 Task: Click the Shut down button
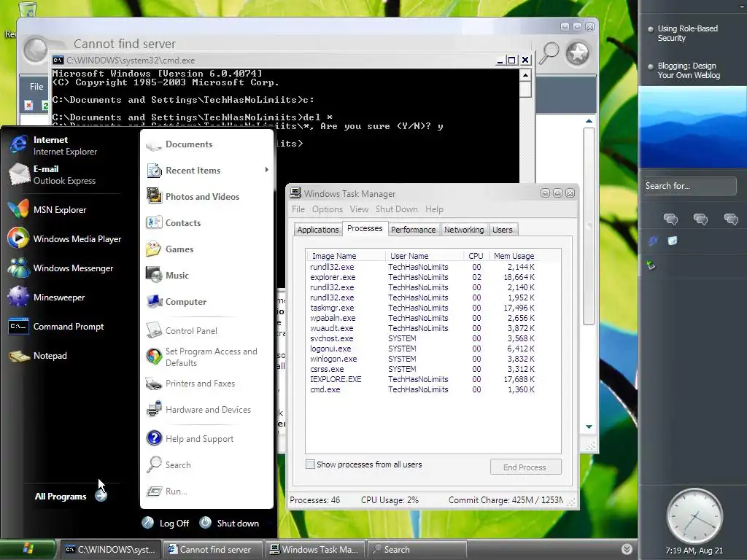tap(229, 523)
